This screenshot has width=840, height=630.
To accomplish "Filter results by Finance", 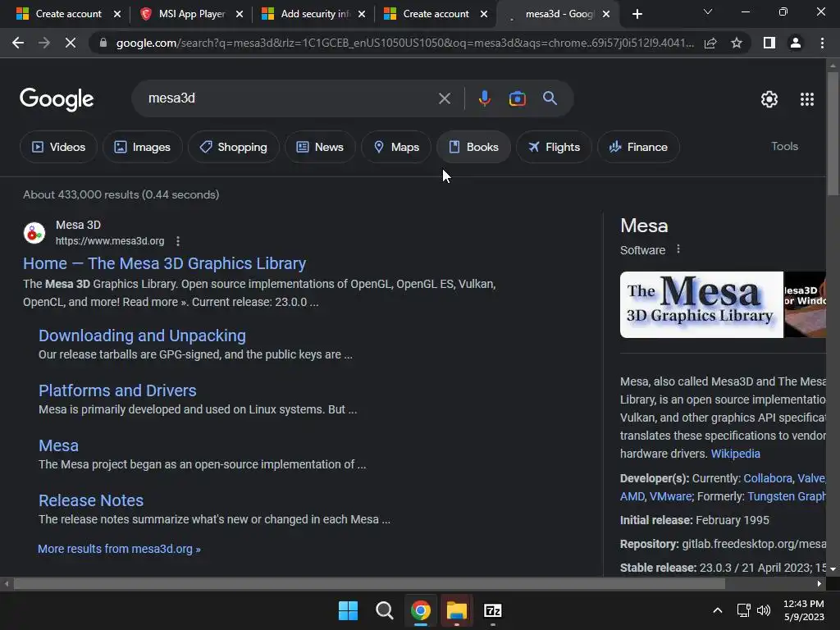I will 638,147.
